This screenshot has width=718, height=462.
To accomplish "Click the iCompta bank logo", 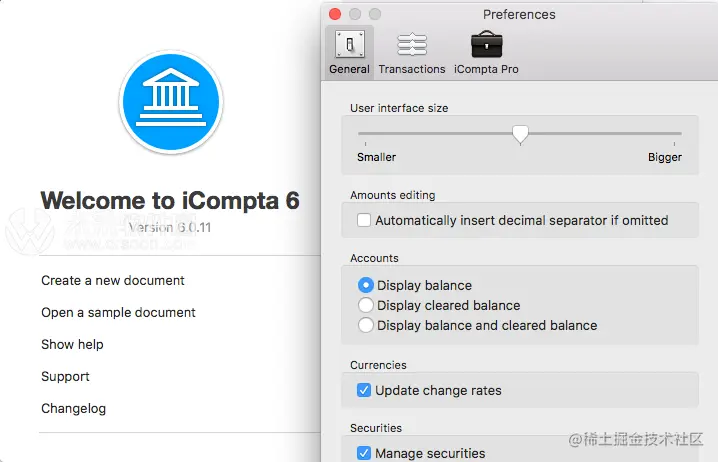I will tap(171, 102).
